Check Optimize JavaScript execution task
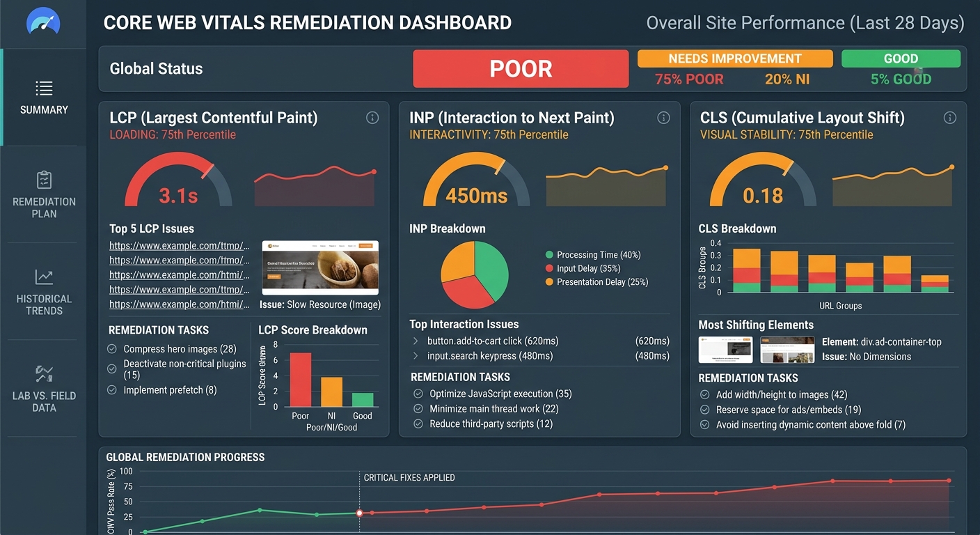980x535 pixels. click(418, 394)
